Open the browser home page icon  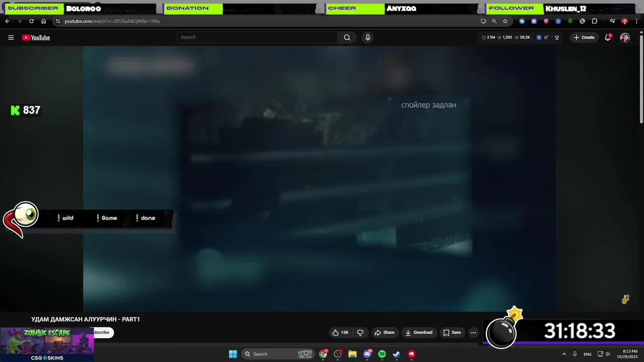[x=43, y=21]
